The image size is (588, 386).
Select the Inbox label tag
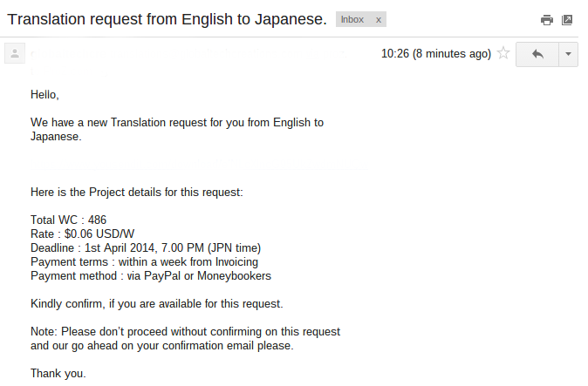[x=352, y=19]
